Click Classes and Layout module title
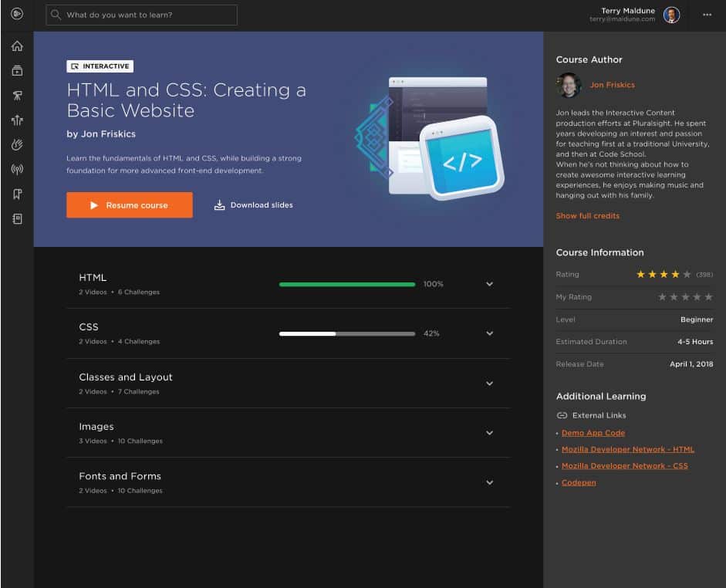The height and width of the screenshot is (588, 726). click(126, 377)
